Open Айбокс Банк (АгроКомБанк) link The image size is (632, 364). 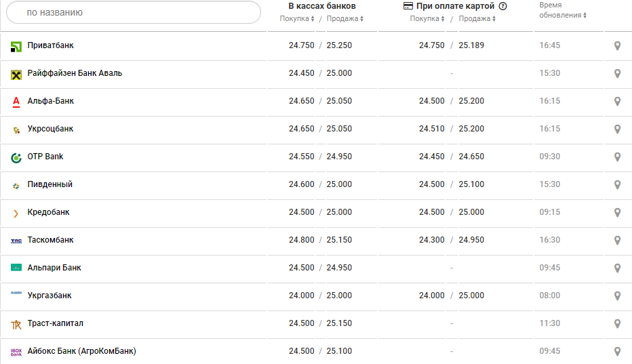tap(81, 351)
